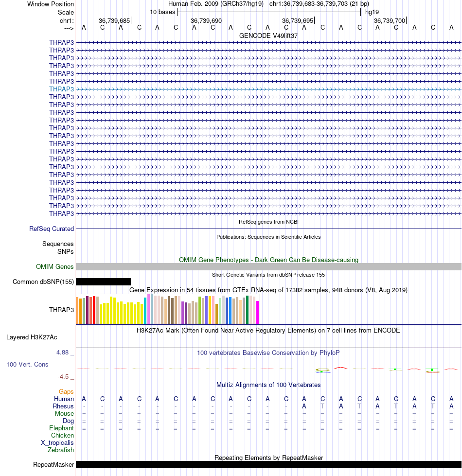Open the H3K27Ac Mark track title
The image size is (462, 476).
pos(268,330)
